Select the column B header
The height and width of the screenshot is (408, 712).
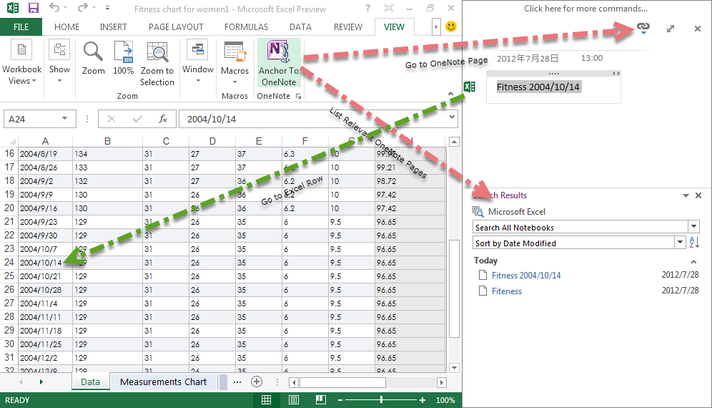coord(107,141)
